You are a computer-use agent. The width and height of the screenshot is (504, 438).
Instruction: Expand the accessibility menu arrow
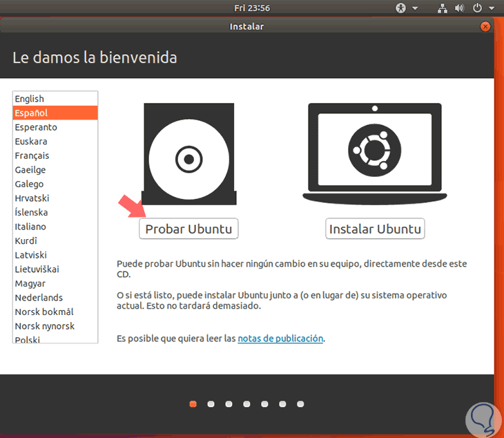415,8
